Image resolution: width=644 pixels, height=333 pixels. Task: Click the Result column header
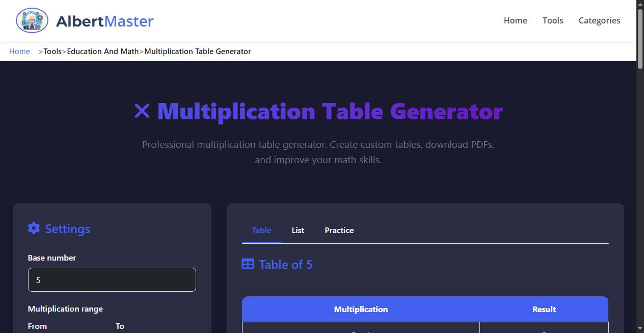(544, 309)
